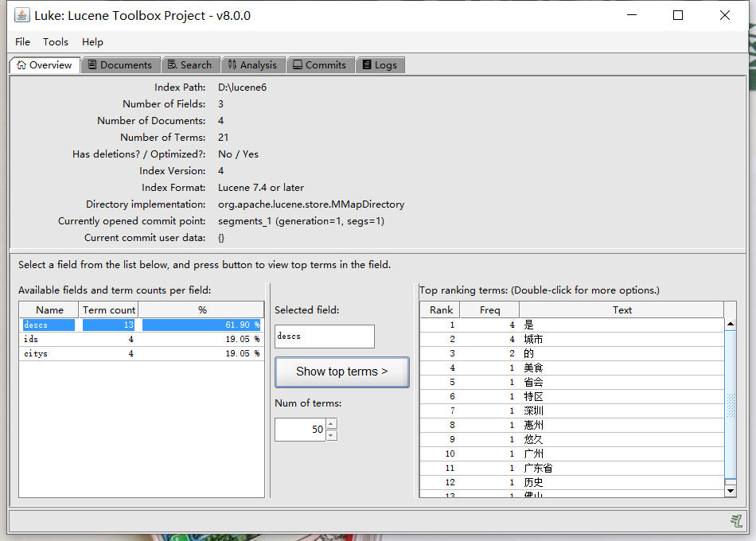Click the Rank column header

(x=441, y=310)
